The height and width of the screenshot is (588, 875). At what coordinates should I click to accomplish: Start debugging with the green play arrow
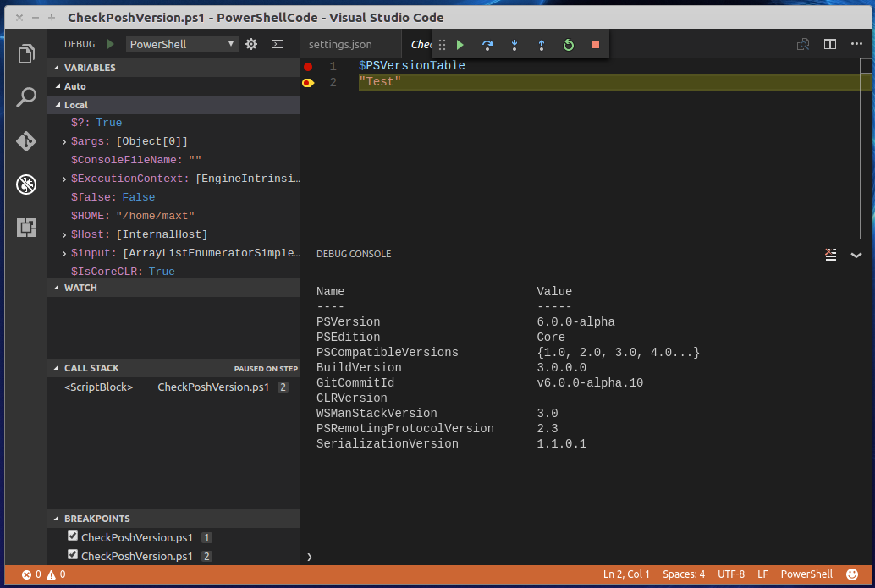pos(111,44)
